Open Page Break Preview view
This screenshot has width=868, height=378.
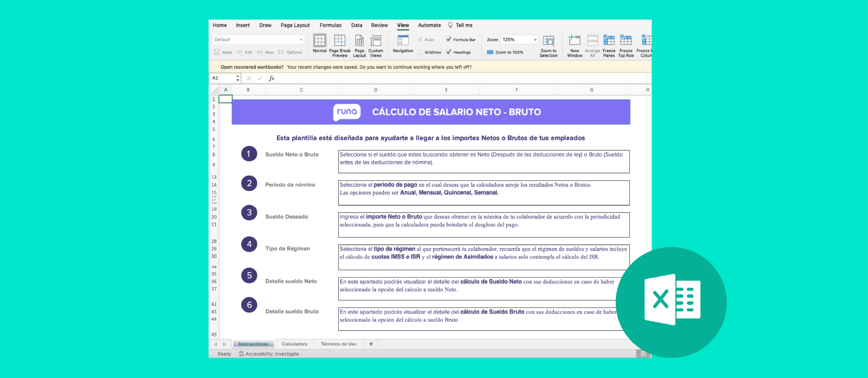click(339, 41)
